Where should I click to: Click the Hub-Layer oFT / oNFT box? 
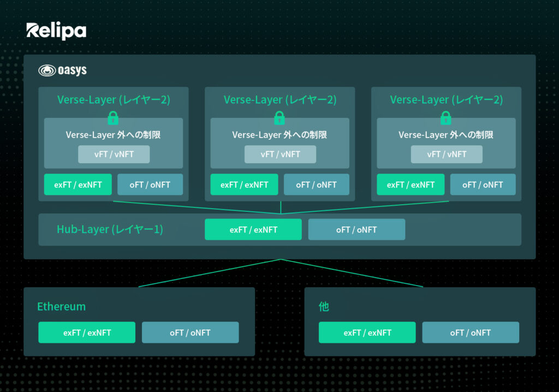(x=356, y=229)
